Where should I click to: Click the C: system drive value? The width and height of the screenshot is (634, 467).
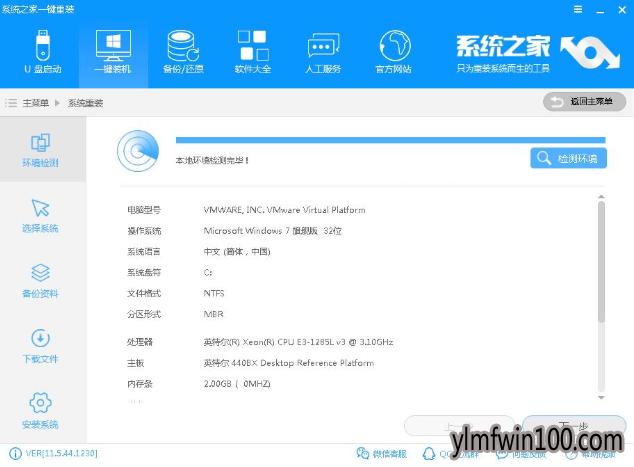pyautogui.click(x=208, y=273)
